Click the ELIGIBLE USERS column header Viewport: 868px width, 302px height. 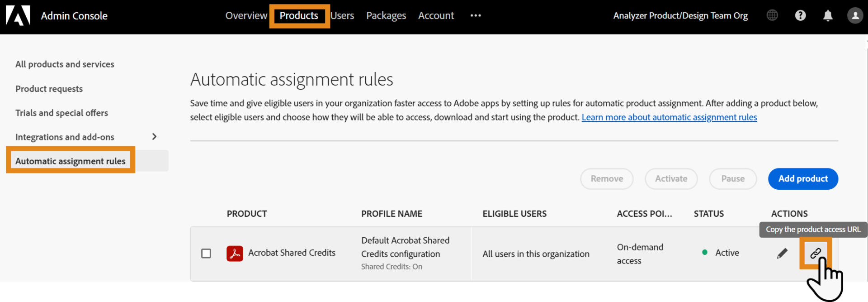coord(514,214)
